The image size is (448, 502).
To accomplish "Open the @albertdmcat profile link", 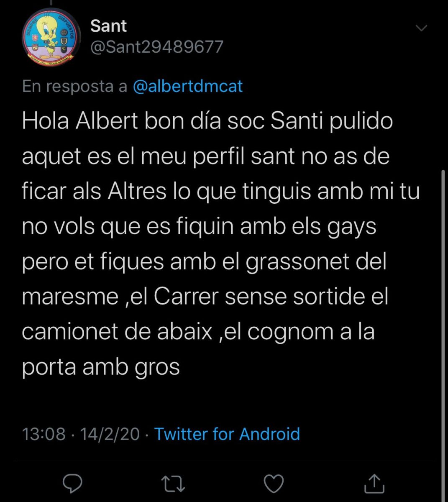I will 187,86.
